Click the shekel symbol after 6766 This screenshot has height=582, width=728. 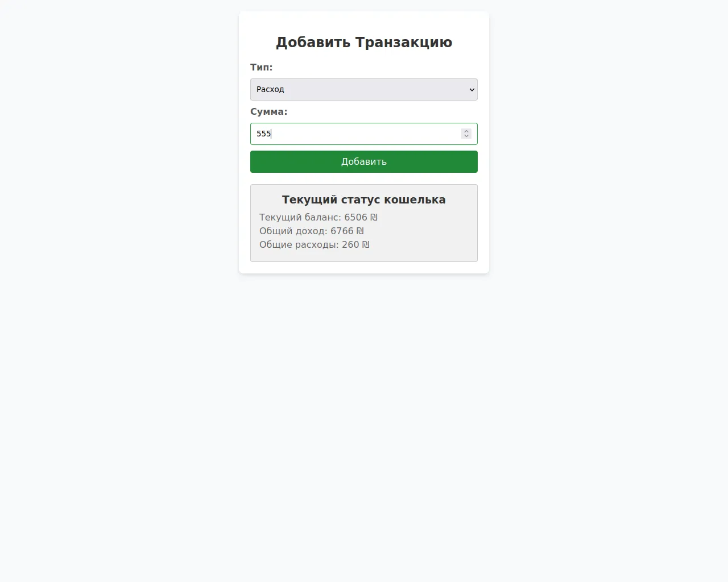click(360, 231)
